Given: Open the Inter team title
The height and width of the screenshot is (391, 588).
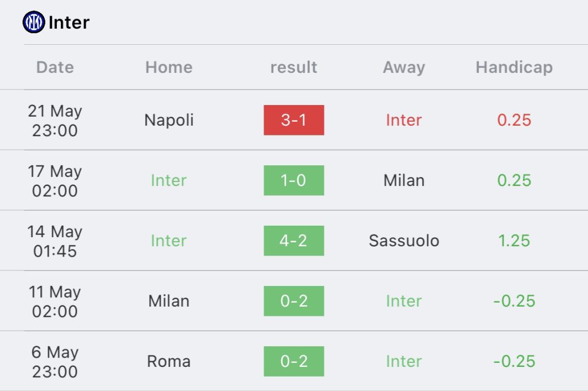Looking at the screenshot, I should [69, 22].
